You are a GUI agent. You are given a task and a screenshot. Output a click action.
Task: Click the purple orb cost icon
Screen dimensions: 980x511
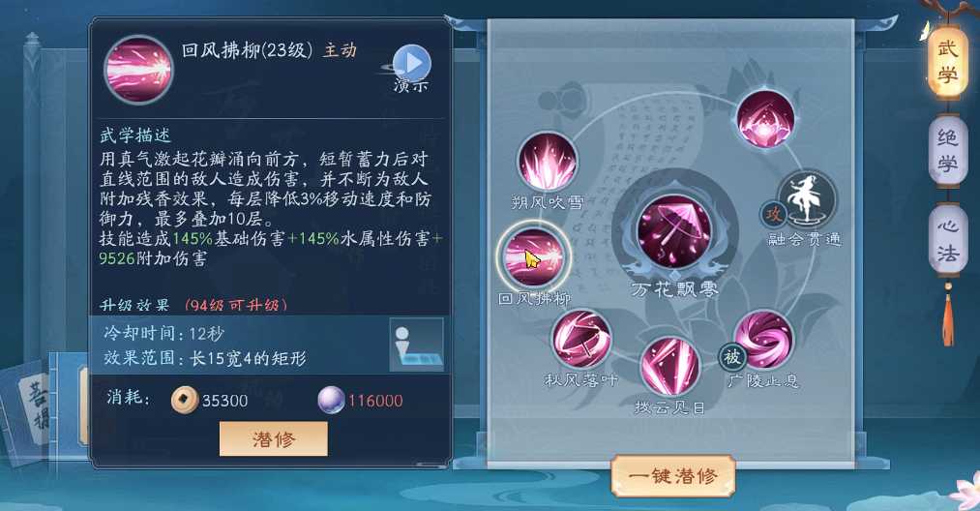pyautogui.click(x=331, y=401)
